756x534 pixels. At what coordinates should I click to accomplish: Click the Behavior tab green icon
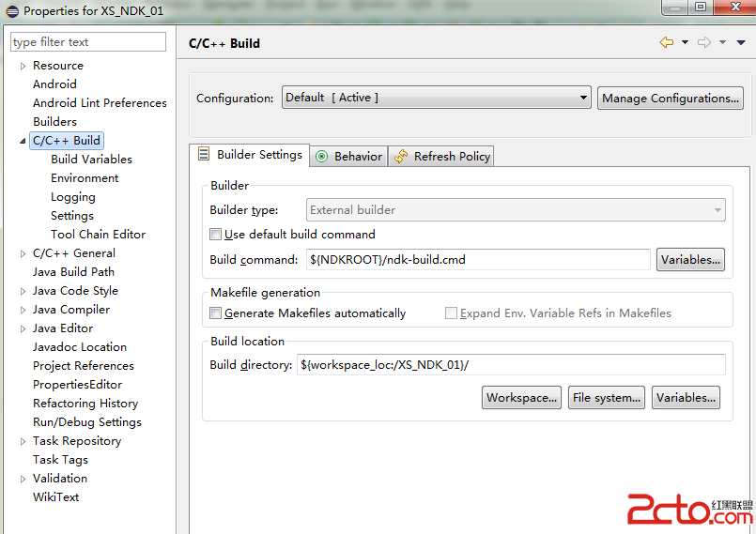point(321,156)
